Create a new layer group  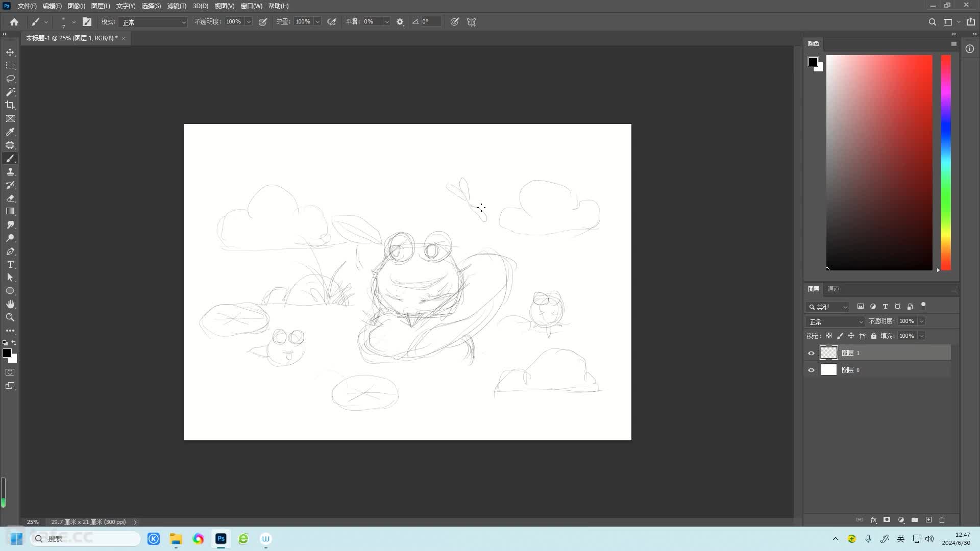pos(915,520)
